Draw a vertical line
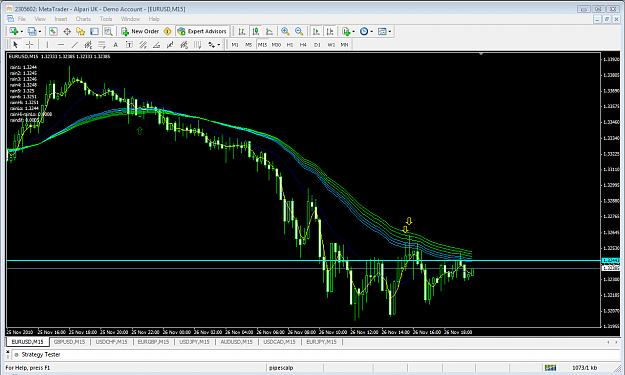Image resolution: width=625 pixels, height=375 pixels. click(x=47, y=45)
